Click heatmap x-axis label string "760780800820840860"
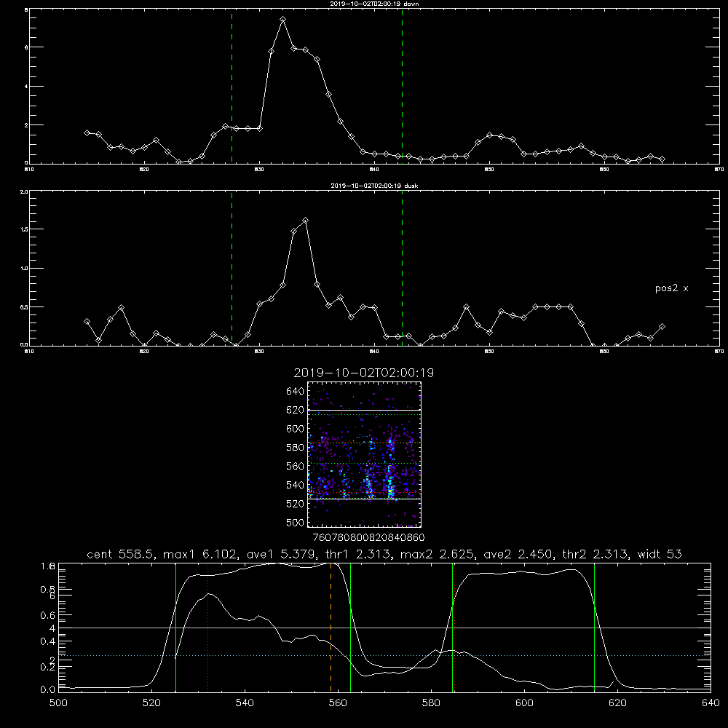The width and height of the screenshot is (728, 728). point(368,537)
